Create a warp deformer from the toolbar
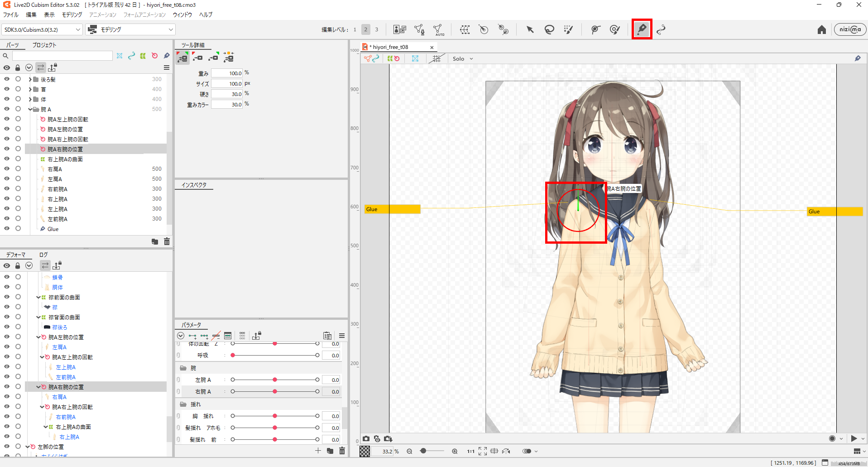The image size is (868, 467). [x=465, y=30]
